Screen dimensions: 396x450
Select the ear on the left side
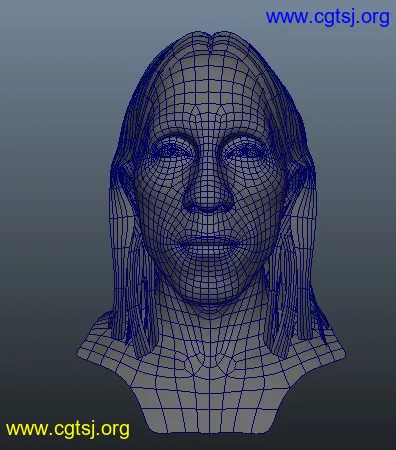click(x=123, y=178)
